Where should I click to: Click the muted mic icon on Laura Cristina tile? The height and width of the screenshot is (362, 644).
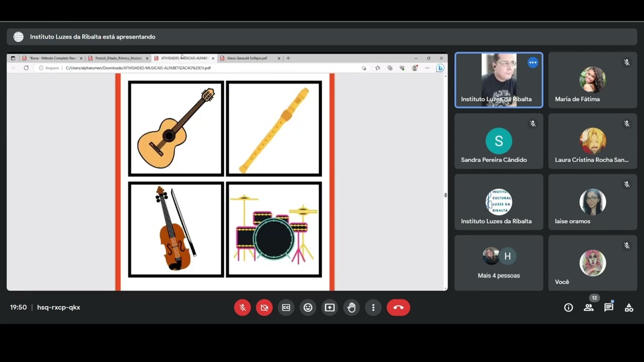coord(627,124)
